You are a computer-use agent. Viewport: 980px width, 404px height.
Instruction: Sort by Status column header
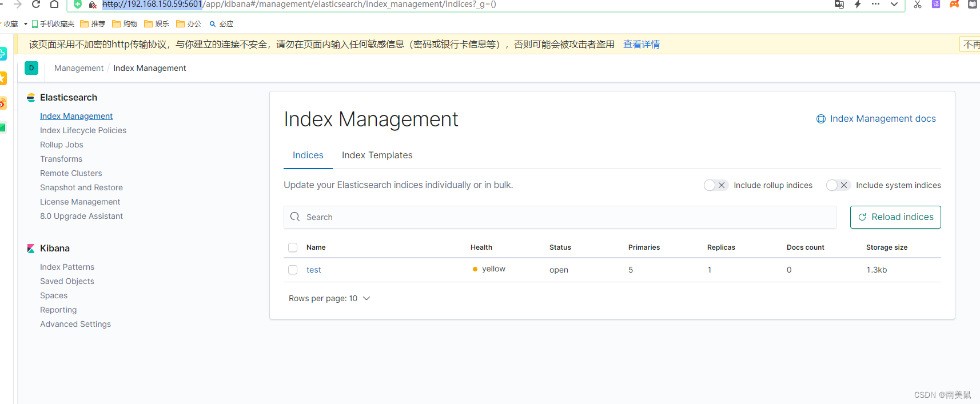(560, 247)
